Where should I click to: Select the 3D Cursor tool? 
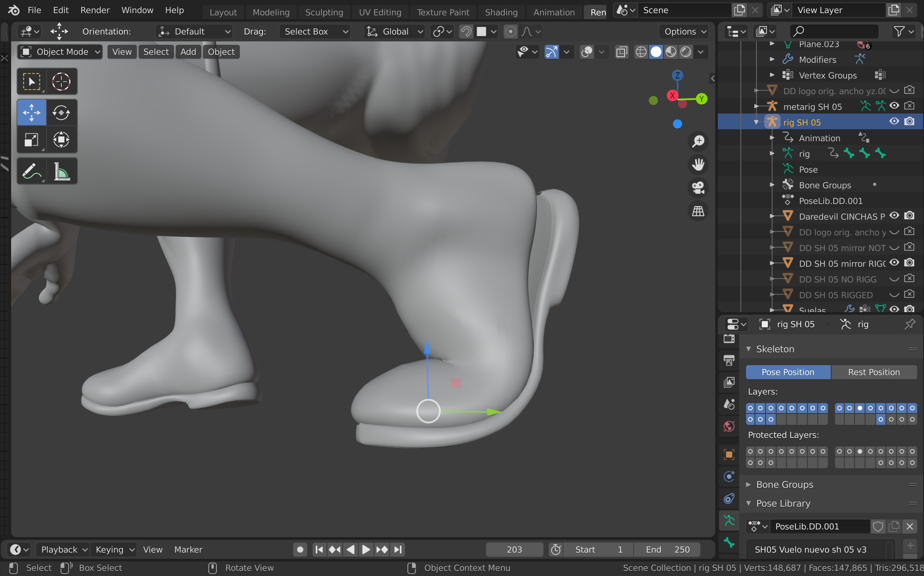pyautogui.click(x=61, y=82)
